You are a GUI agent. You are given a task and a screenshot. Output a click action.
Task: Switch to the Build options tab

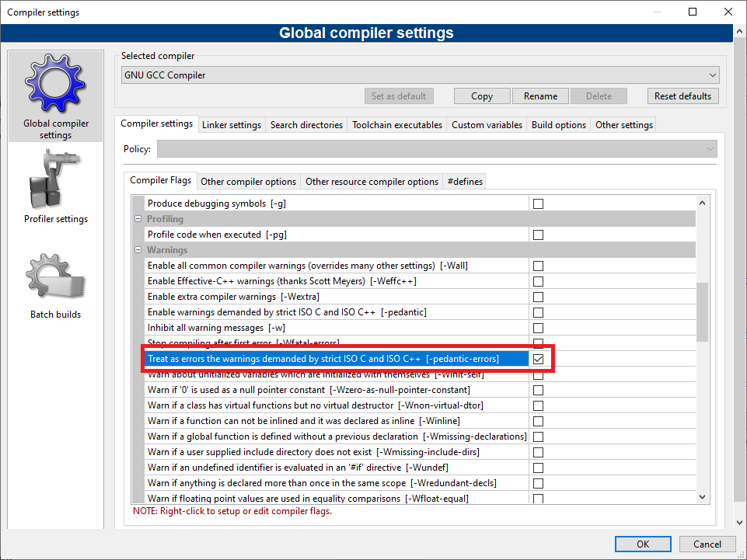click(x=558, y=125)
